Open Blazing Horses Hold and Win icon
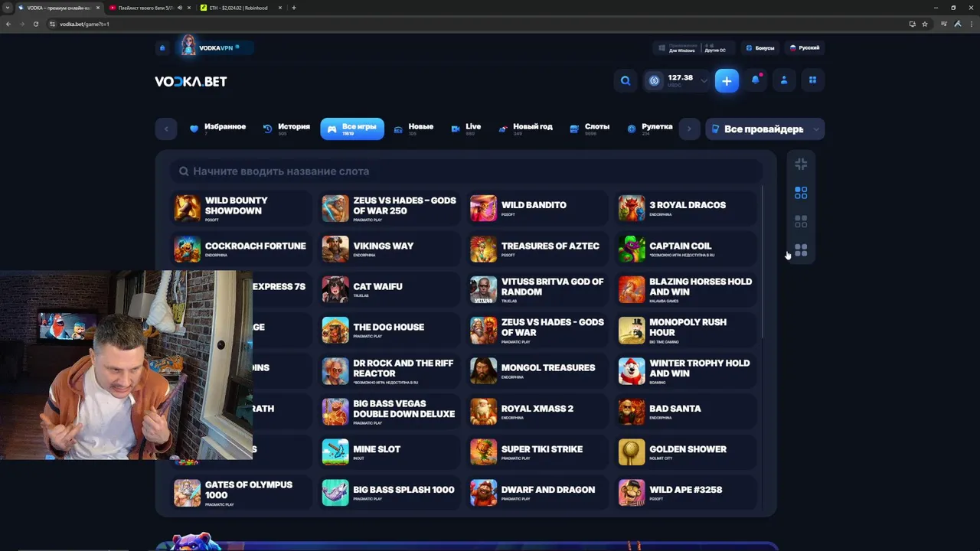This screenshot has width=980, height=551. pyautogui.click(x=632, y=289)
